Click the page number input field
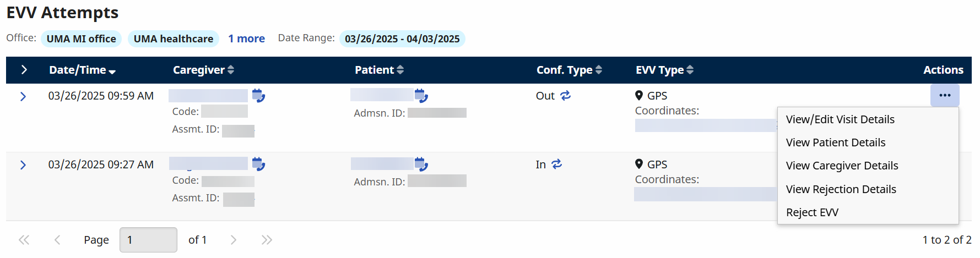Viewport: 980px width, 258px height. 148,240
